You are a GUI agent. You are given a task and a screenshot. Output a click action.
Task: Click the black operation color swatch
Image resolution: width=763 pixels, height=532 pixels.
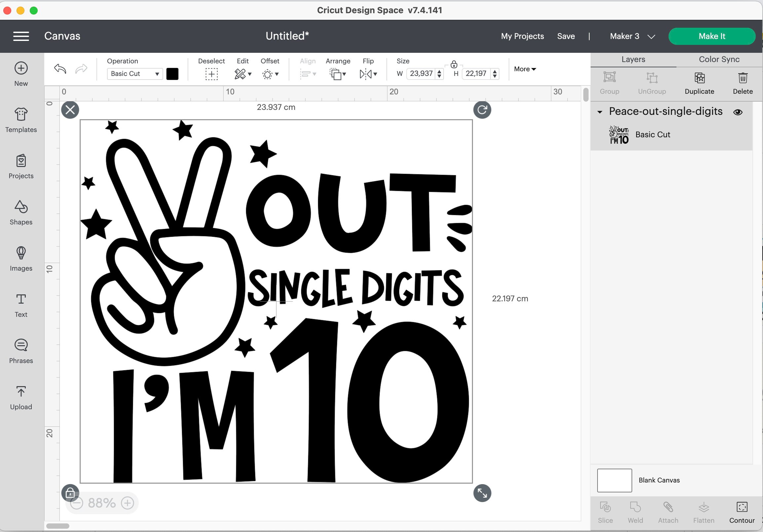click(x=172, y=74)
